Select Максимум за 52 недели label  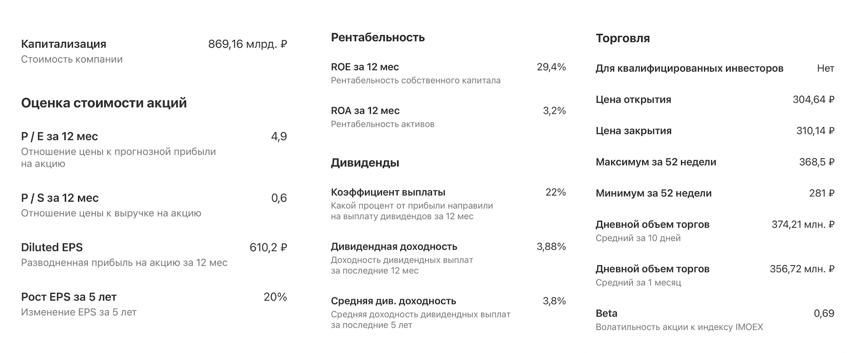pyautogui.click(x=656, y=162)
